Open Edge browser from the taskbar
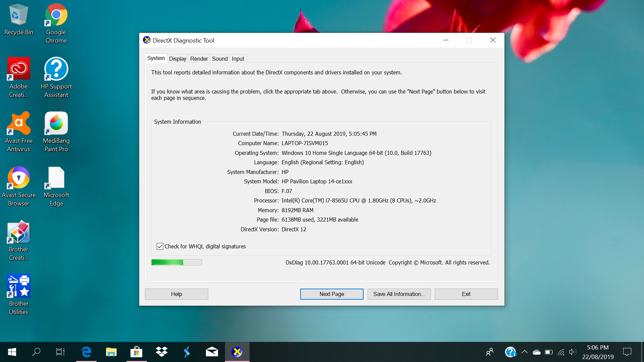The image size is (644, 362). [86, 352]
